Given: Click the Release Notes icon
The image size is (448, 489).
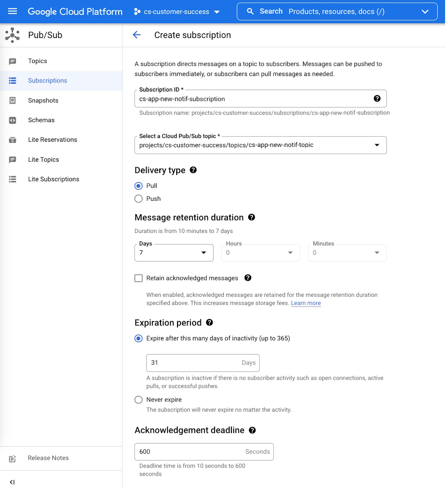Looking at the screenshot, I should pyautogui.click(x=13, y=458).
